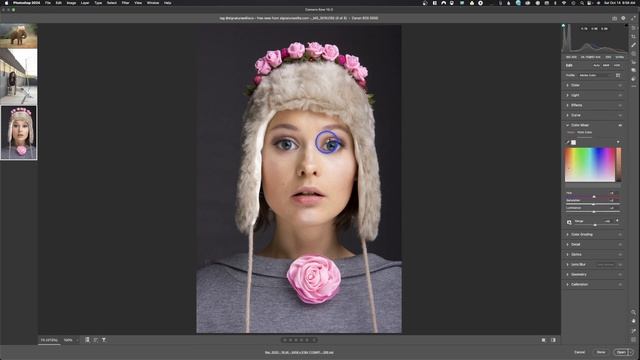Expand the Effects panel

coord(568,105)
